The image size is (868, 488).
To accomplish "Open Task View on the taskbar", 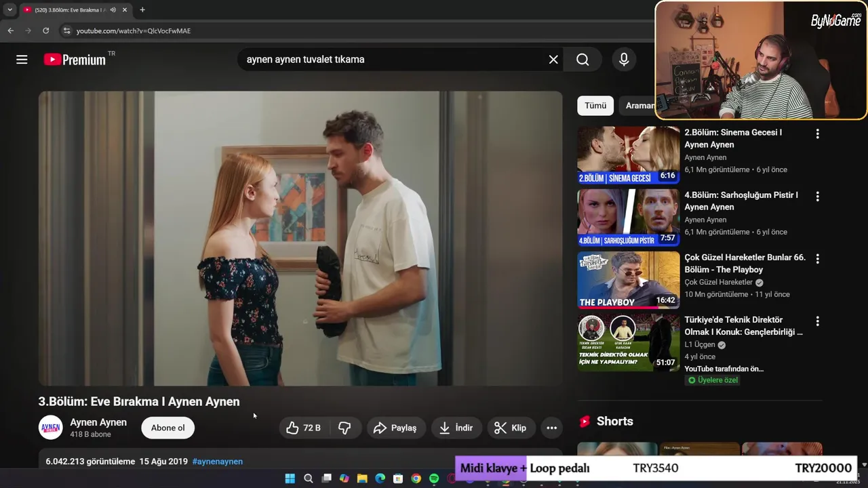I will click(326, 479).
